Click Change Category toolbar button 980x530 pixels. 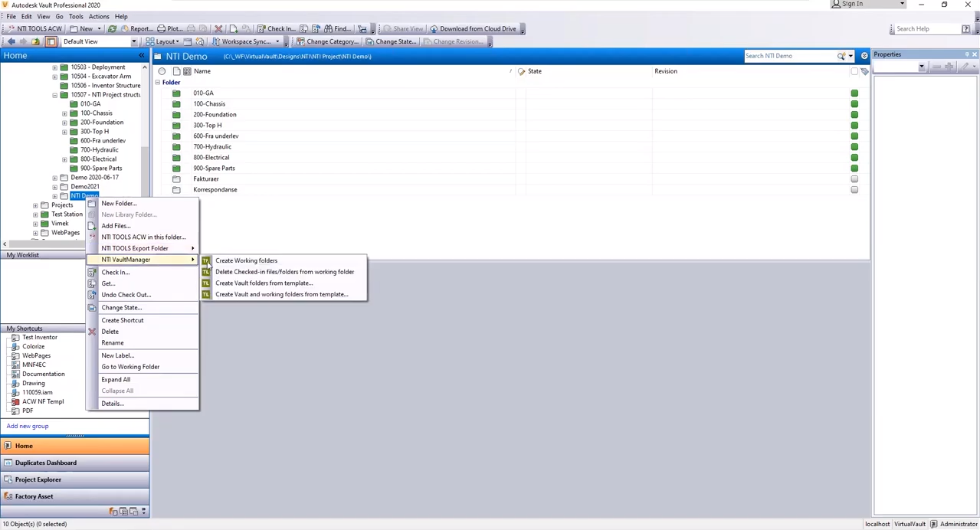[328, 41]
